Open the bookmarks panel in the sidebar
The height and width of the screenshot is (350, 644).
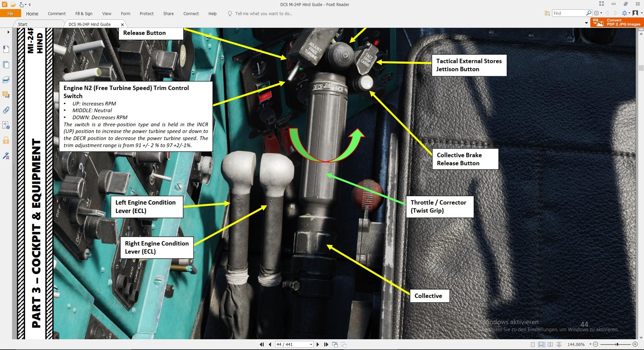point(6,49)
